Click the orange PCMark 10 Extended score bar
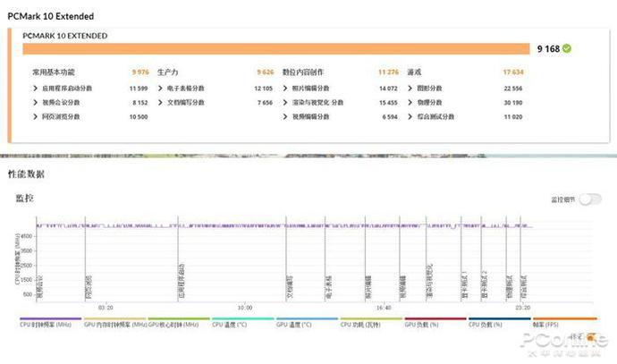Viewport: 617px width, 364px height. (x=276, y=49)
